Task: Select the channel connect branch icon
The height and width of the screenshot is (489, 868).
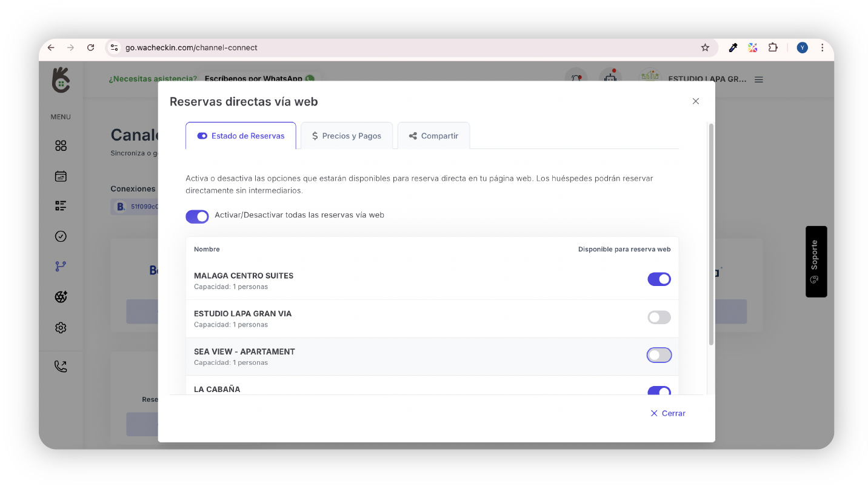Action: (x=61, y=267)
